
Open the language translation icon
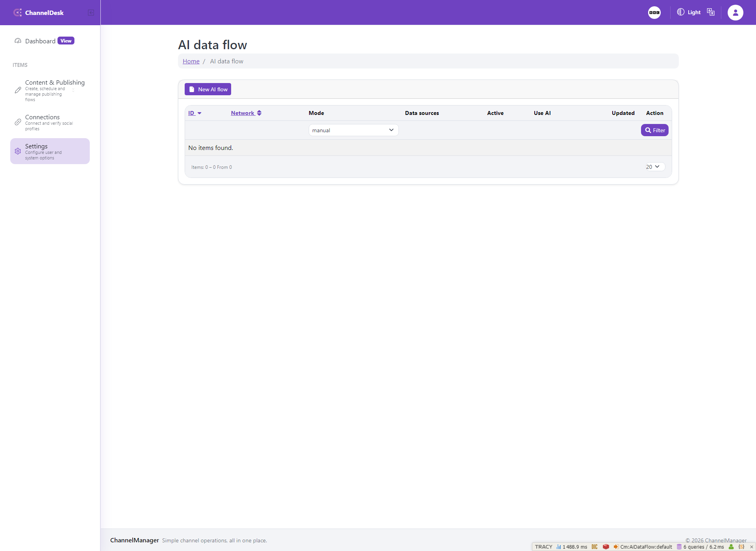711,12
